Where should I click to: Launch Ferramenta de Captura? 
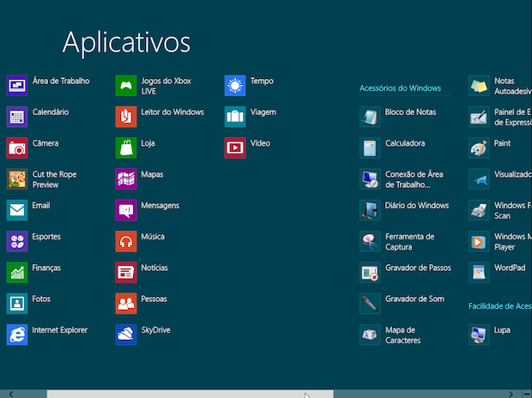(x=370, y=241)
